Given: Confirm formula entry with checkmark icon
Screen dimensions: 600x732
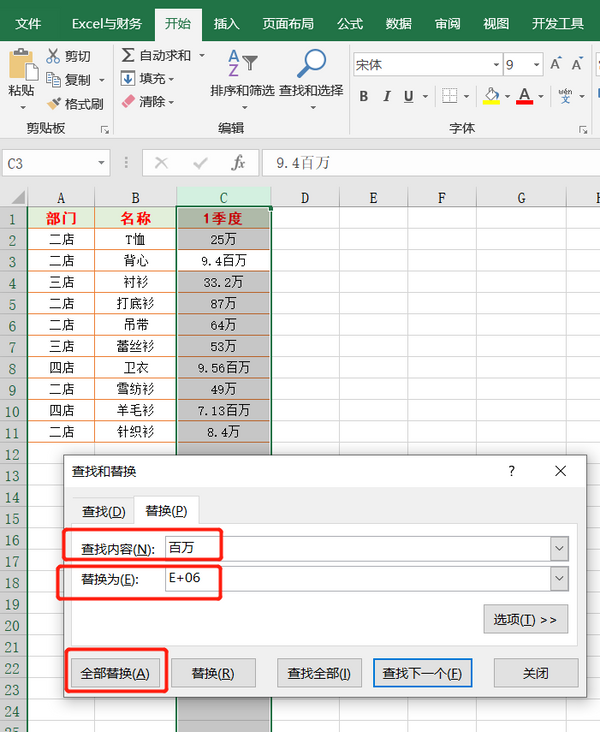Looking at the screenshot, I should point(200,163).
